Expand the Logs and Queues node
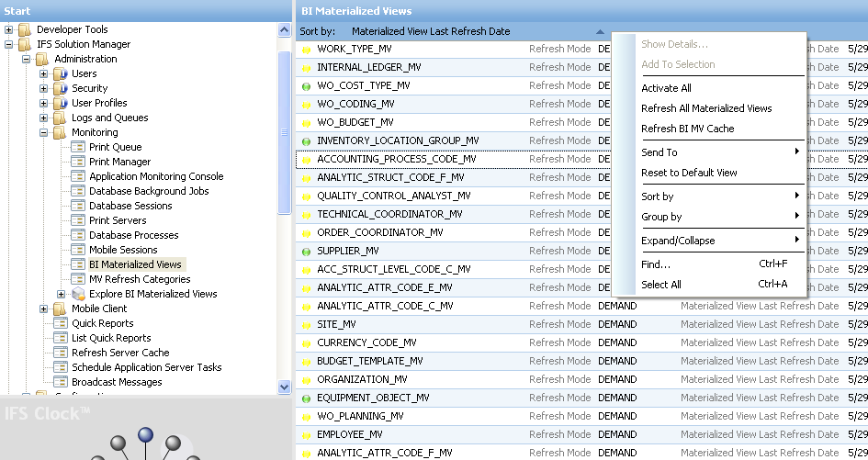 click(44, 118)
